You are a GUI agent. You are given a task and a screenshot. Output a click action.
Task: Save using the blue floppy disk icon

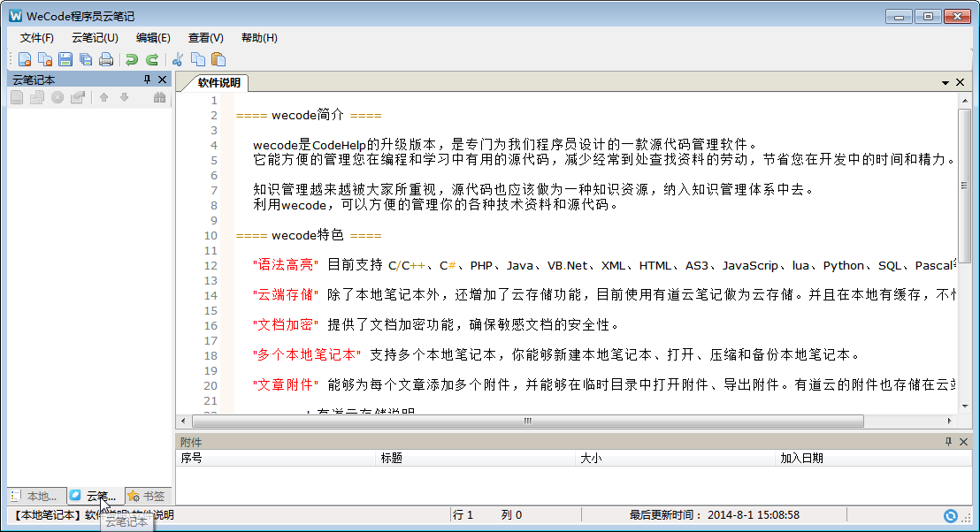65,59
